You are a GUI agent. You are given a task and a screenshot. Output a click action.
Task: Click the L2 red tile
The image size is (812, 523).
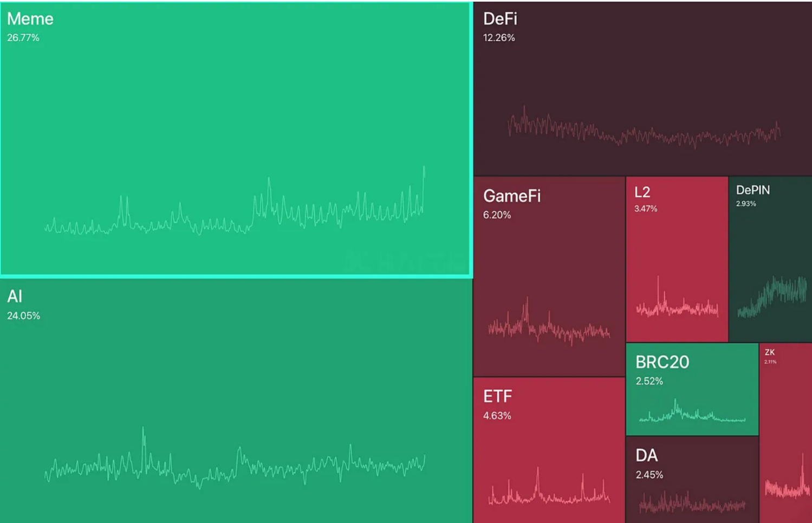[677, 259]
